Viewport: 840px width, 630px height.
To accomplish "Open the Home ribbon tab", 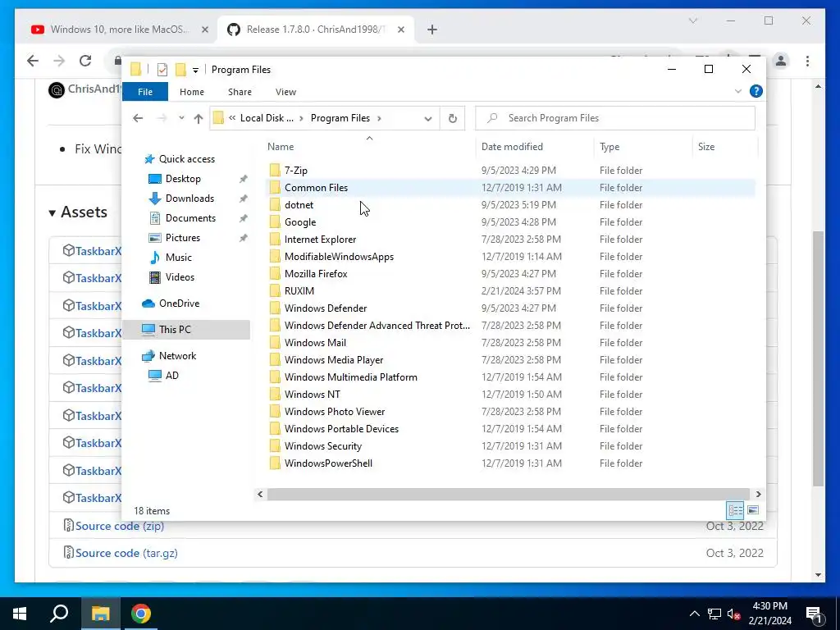I will pyautogui.click(x=192, y=92).
